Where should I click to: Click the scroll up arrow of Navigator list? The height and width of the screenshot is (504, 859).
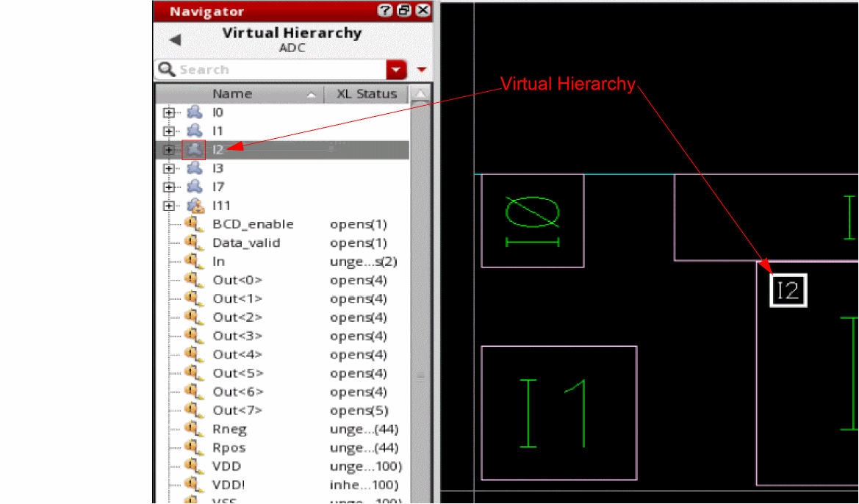click(x=420, y=94)
